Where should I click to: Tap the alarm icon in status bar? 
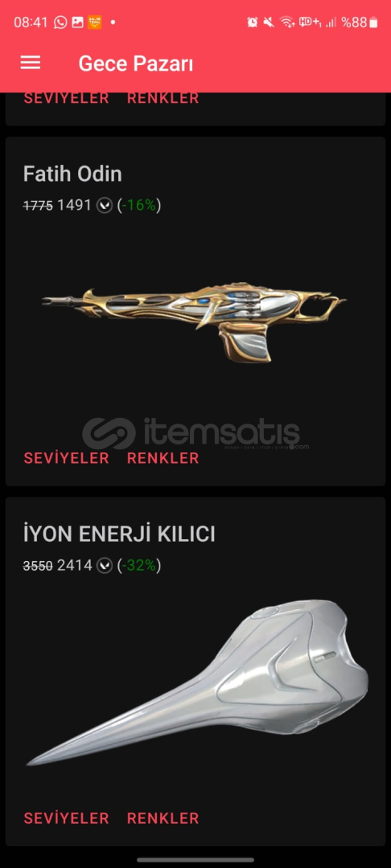pos(253,23)
